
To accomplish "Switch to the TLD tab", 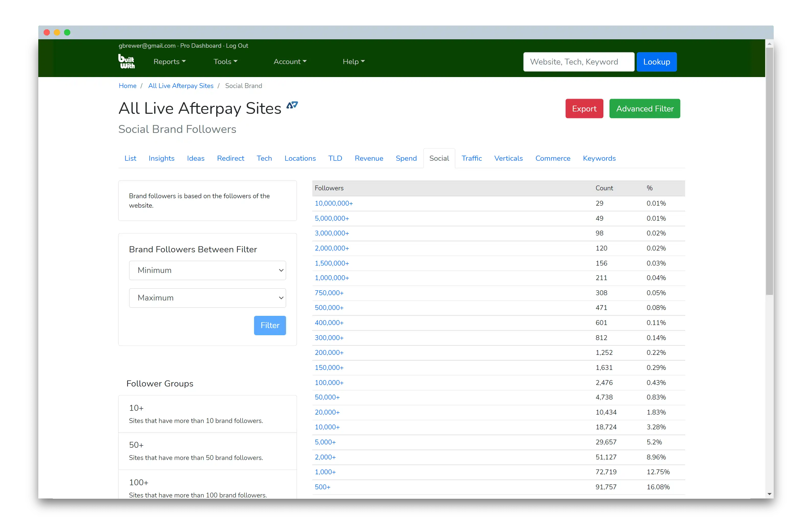I will click(335, 158).
